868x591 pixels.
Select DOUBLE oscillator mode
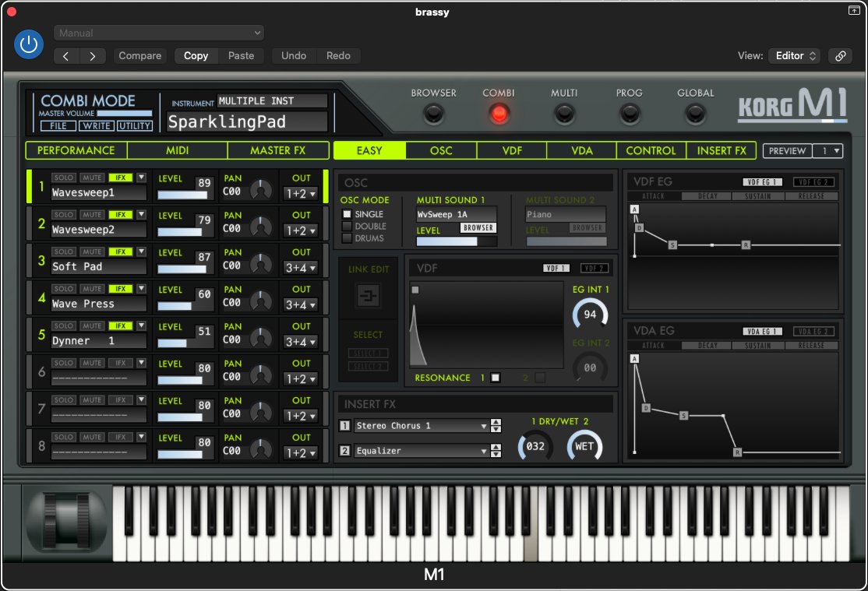(347, 227)
